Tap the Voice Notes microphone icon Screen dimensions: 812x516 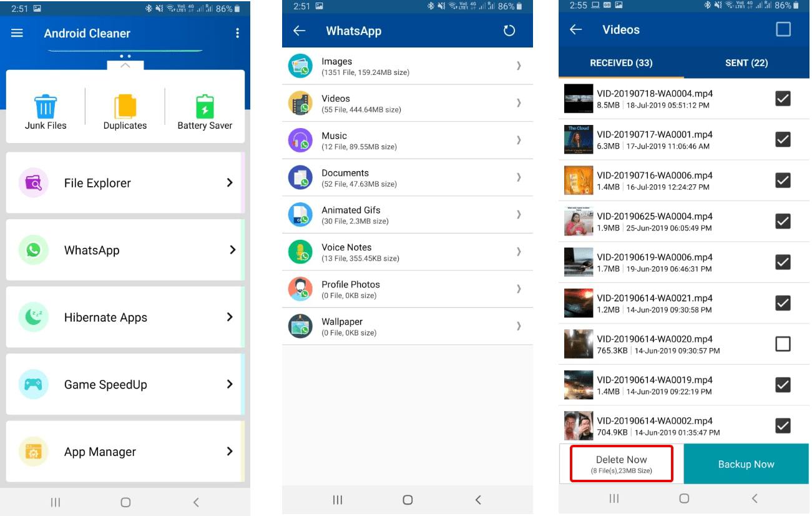tap(300, 252)
